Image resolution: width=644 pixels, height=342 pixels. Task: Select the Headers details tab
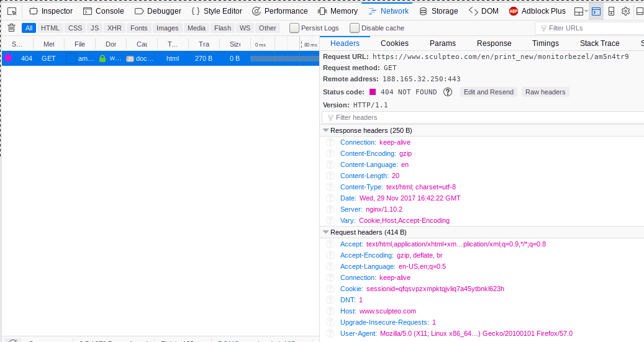click(x=345, y=43)
